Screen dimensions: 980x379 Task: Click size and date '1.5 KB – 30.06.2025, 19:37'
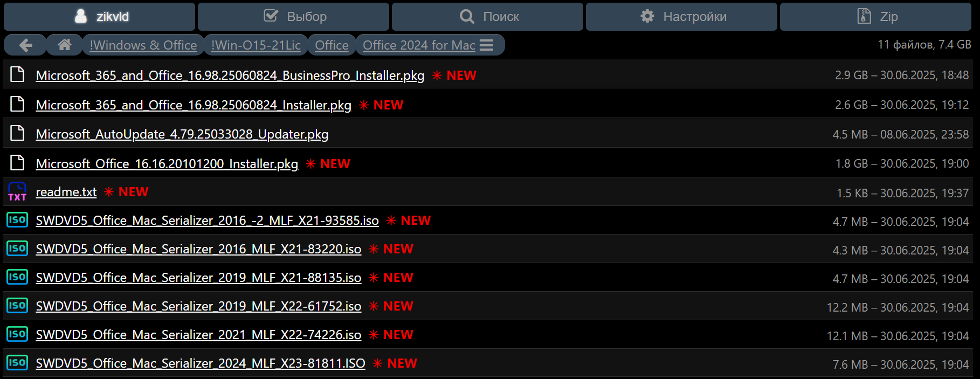tap(903, 193)
